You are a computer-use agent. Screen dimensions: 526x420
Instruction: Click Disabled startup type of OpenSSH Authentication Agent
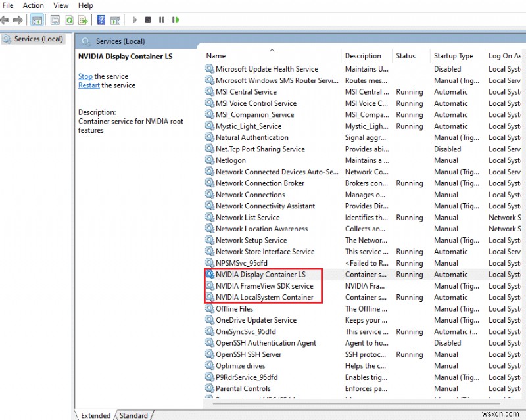click(x=448, y=343)
